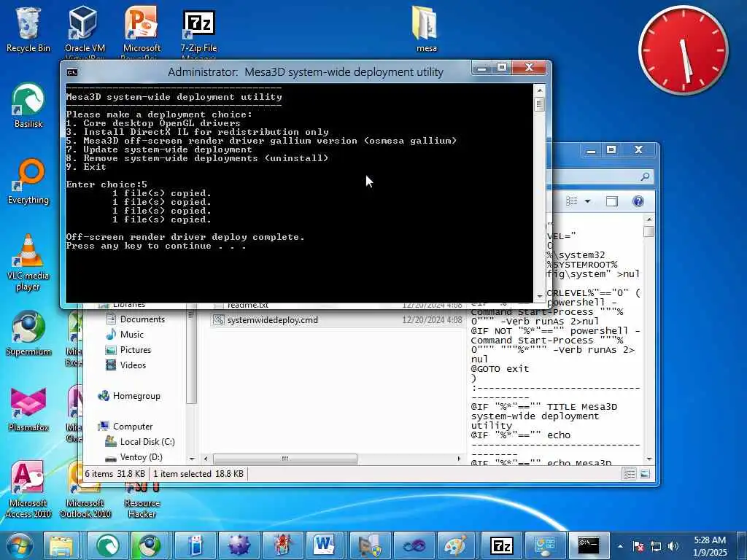The image size is (747, 560).
Task: Click the volume speaker tray icon
Action: pos(673,546)
